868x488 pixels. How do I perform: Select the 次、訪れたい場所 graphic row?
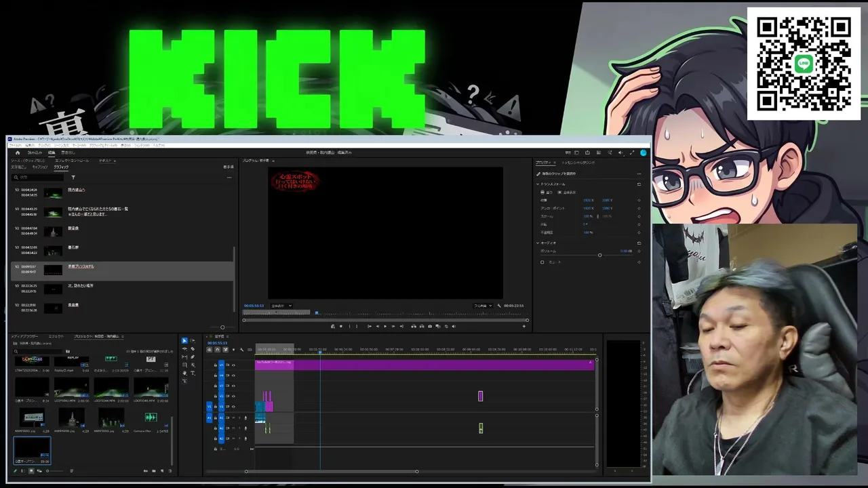click(x=123, y=289)
